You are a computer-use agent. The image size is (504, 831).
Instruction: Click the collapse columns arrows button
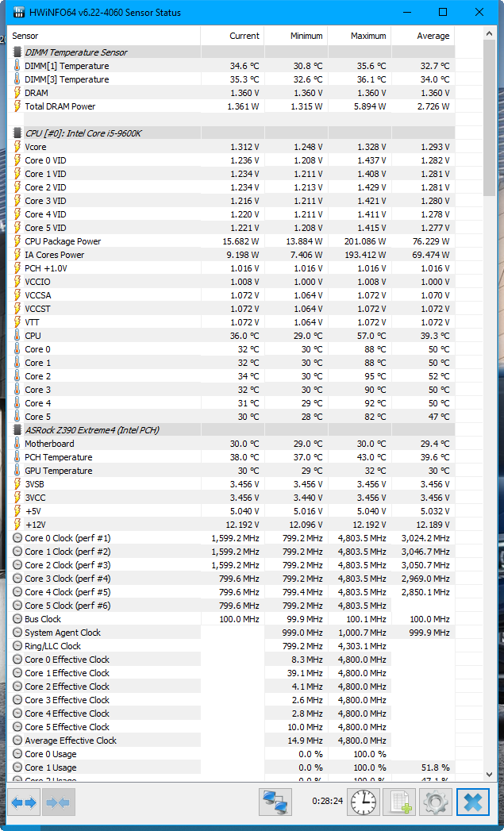pyautogui.click(x=59, y=803)
